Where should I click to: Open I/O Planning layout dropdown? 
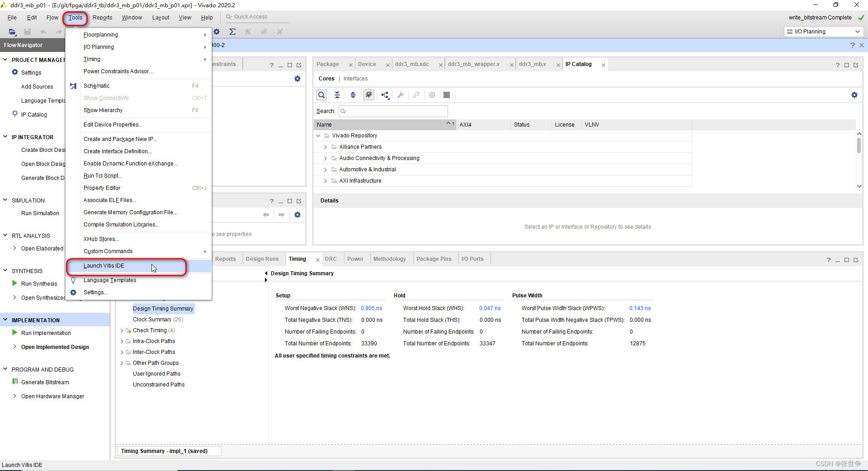point(824,32)
